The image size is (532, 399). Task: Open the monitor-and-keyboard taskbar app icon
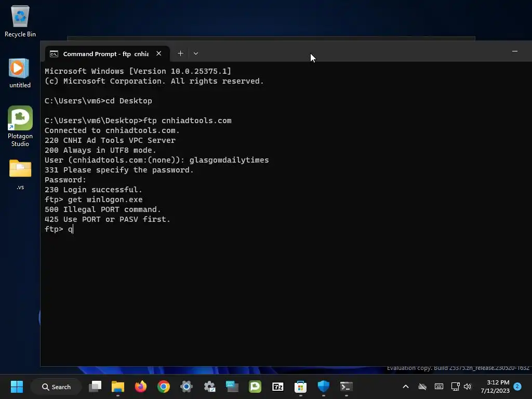pos(232,387)
